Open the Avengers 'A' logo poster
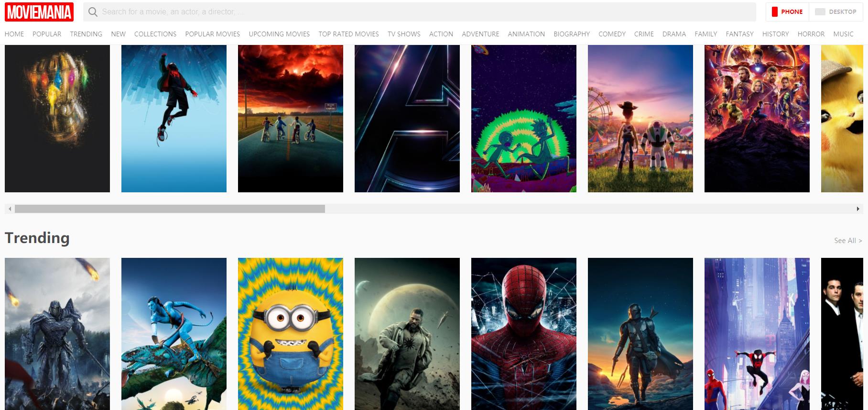The image size is (868, 410). (407, 119)
